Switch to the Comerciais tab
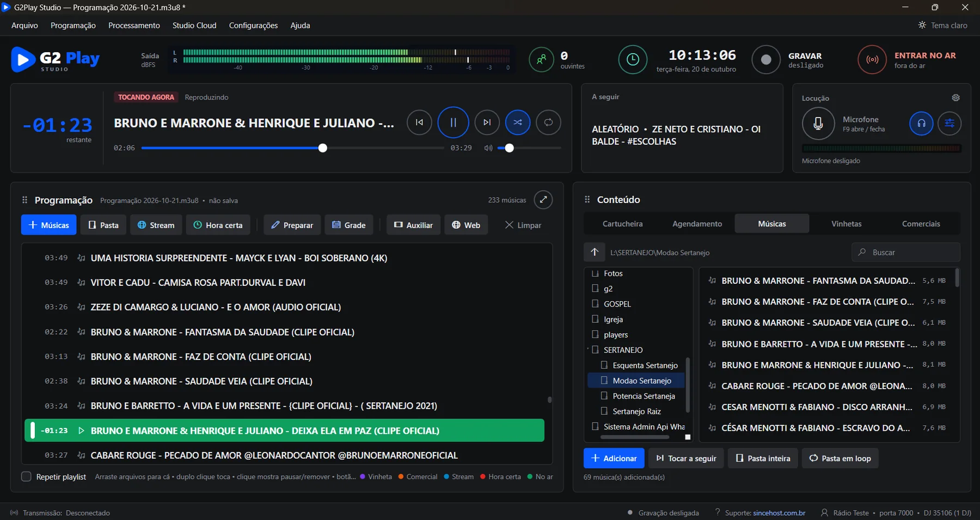 coord(921,224)
